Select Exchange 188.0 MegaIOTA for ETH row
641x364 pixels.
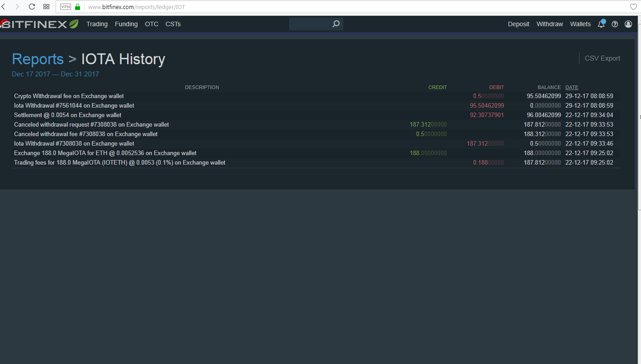316,153
